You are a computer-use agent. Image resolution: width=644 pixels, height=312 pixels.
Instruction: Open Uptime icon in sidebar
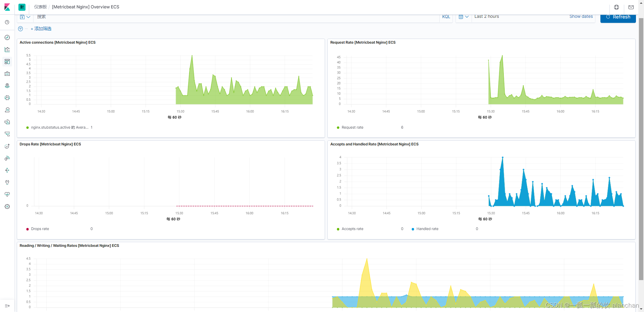(x=7, y=146)
